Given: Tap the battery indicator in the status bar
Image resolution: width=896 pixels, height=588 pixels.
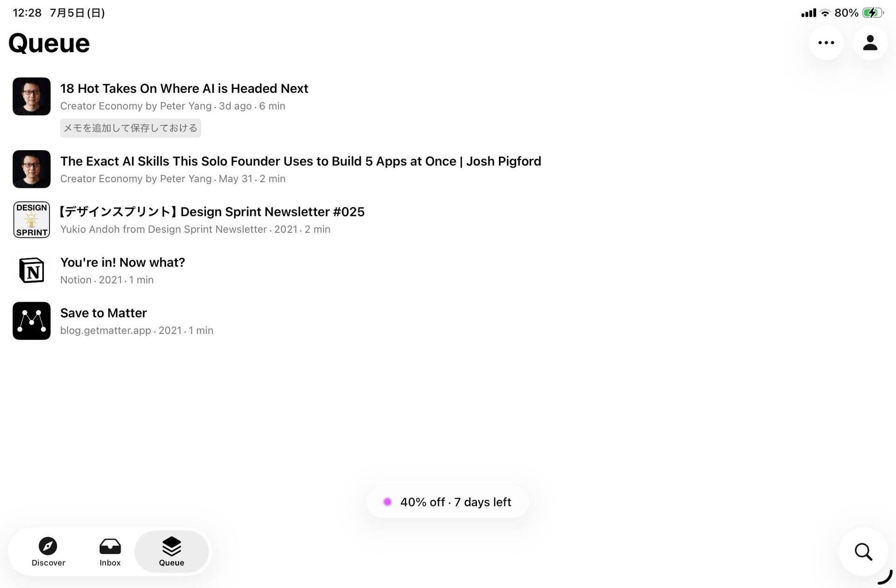Looking at the screenshot, I should (873, 13).
